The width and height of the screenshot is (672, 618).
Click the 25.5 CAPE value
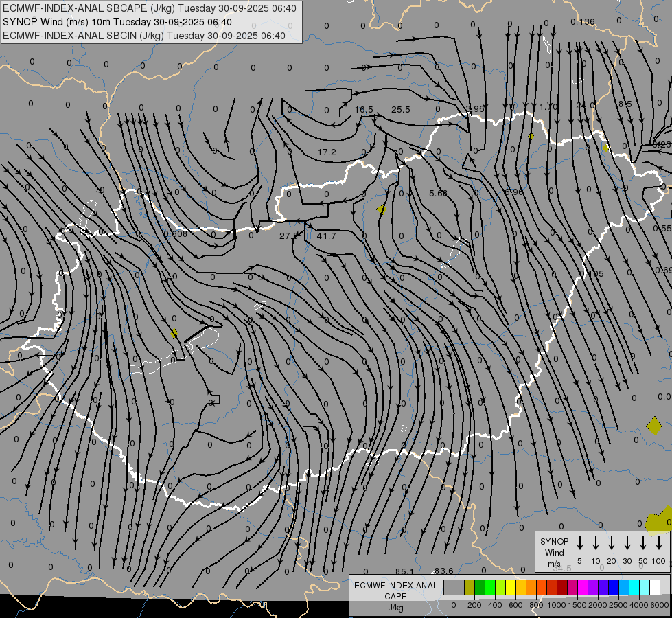(401, 110)
